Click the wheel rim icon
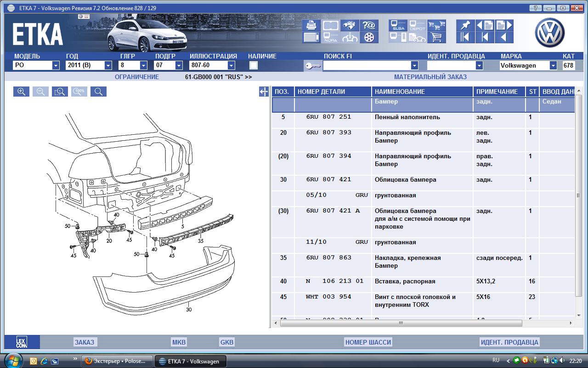588x368 pixels. pos(369,37)
